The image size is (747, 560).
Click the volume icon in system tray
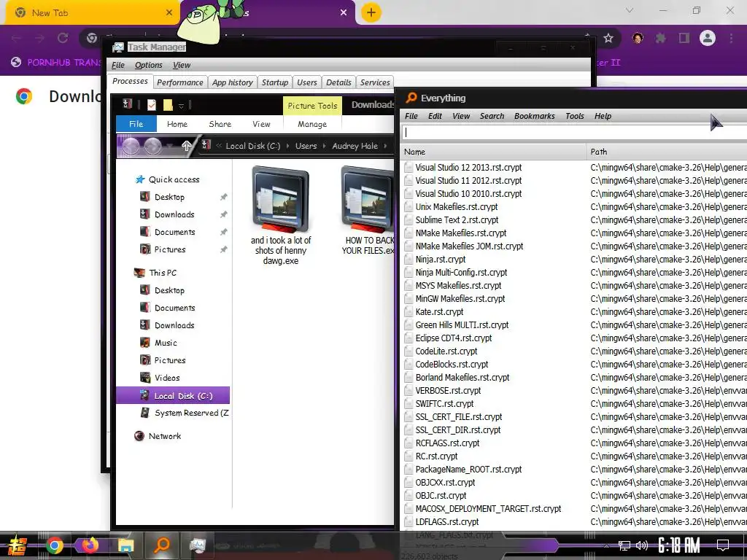pyautogui.click(x=642, y=545)
